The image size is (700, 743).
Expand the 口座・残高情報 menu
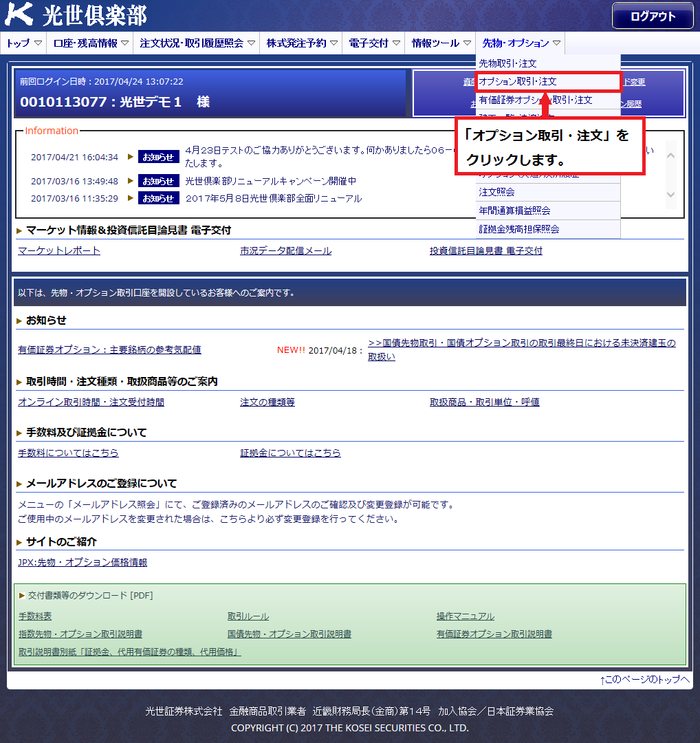tap(91, 43)
